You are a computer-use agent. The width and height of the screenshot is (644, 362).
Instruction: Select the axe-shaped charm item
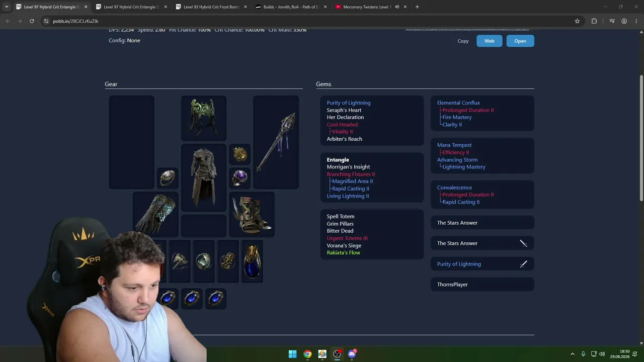pyautogui.click(x=180, y=261)
